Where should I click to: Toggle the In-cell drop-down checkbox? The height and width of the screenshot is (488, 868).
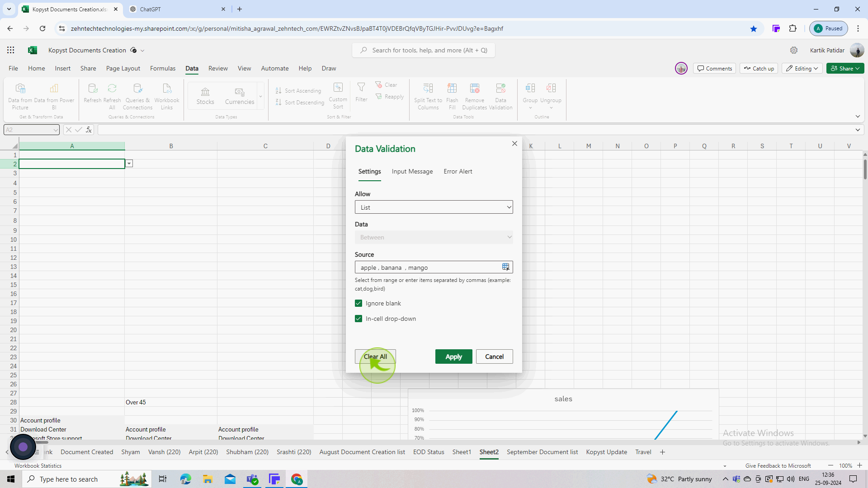[359, 319]
